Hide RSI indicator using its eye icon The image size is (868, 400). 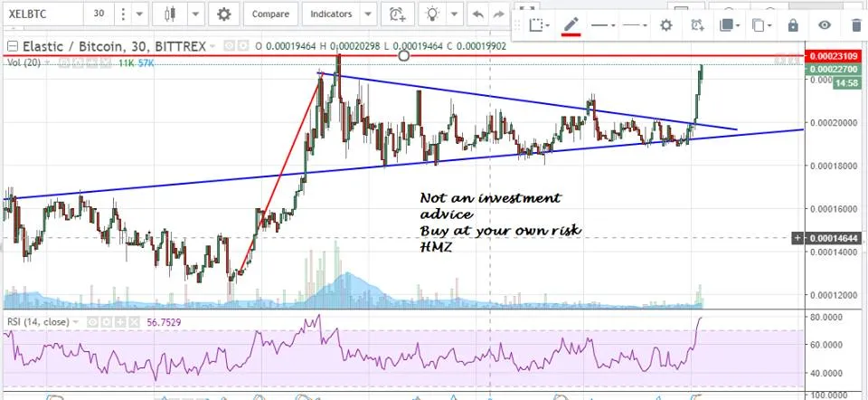pyautogui.click(x=93, y=322)
